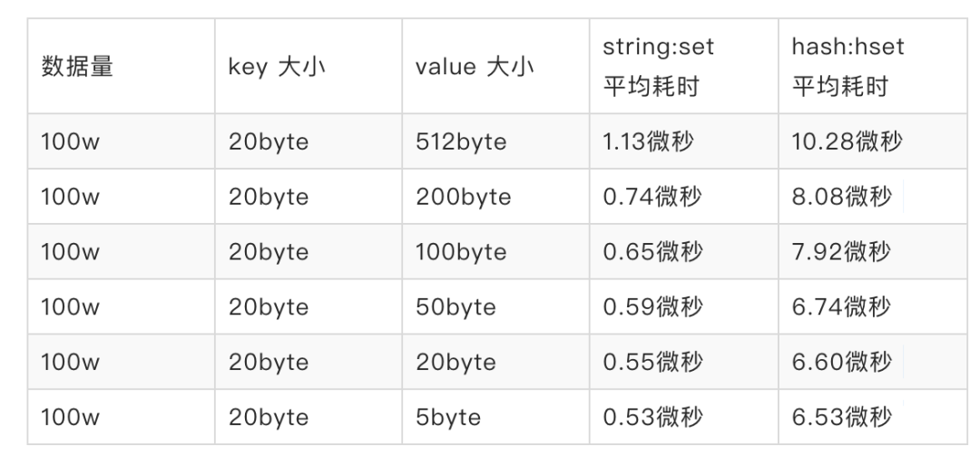Select the 6.74微秒 cell
980x466 pixels.
pos(841,307)
